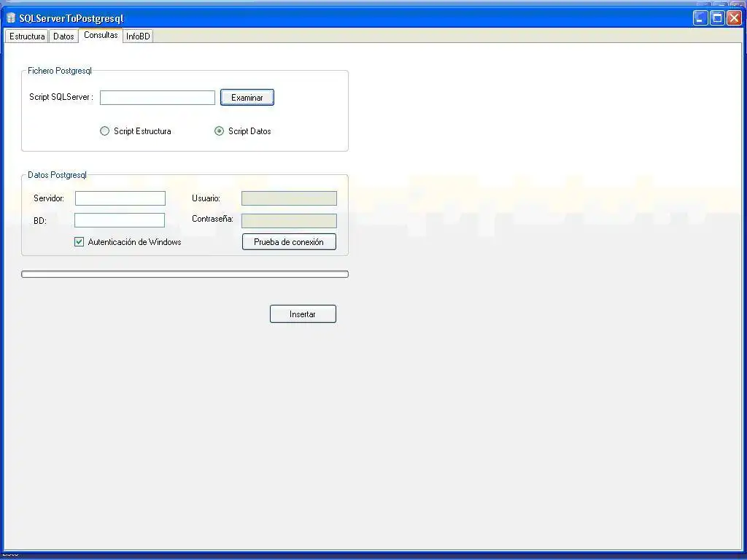
Task: Click the Fichero Postgresql group title
Action: click(60, 71)
